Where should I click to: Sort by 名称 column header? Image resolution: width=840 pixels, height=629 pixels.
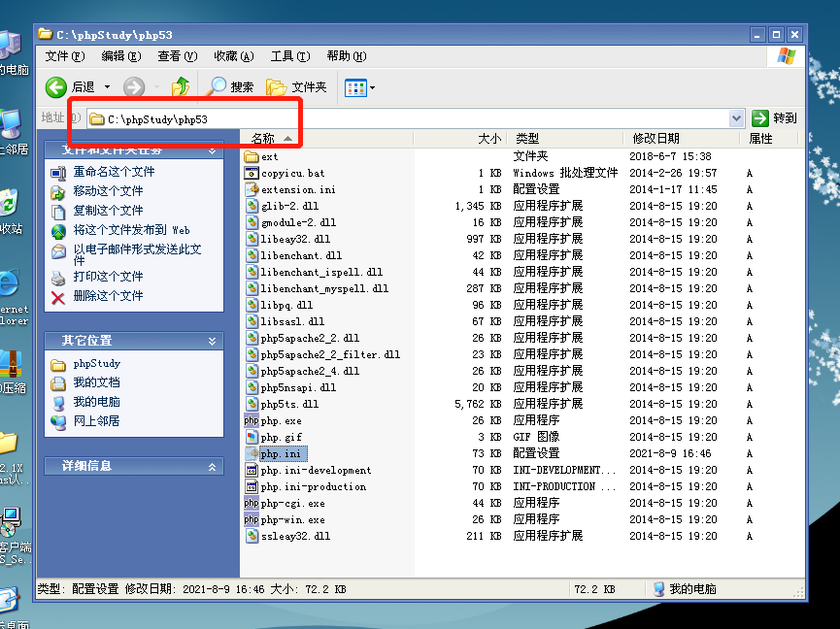point(327,139)
